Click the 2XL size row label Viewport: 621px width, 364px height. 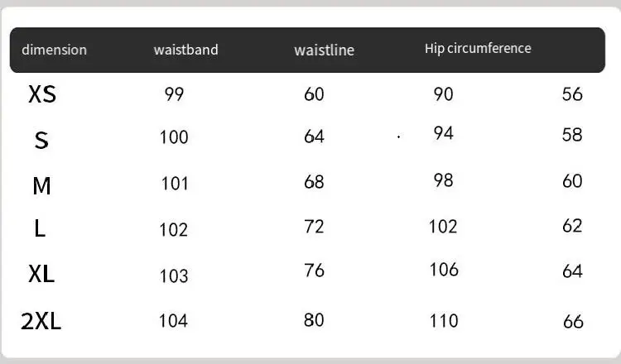[x=41, y=321]
